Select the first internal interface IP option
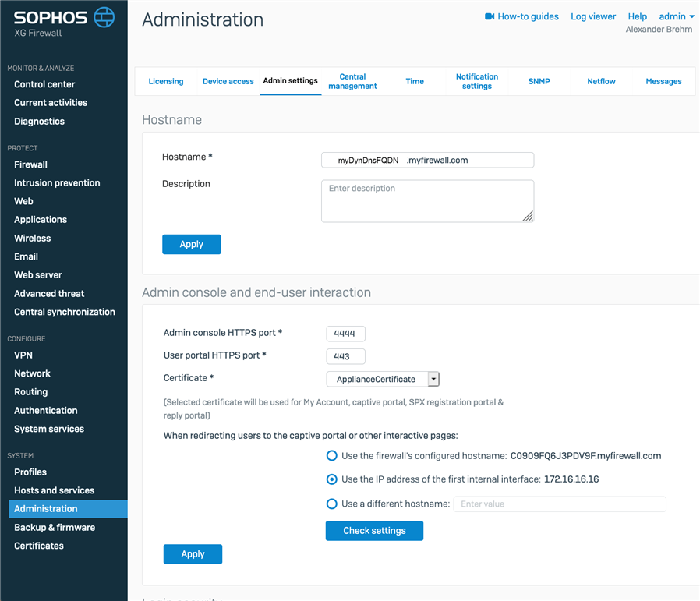 (x=332, y=479)
